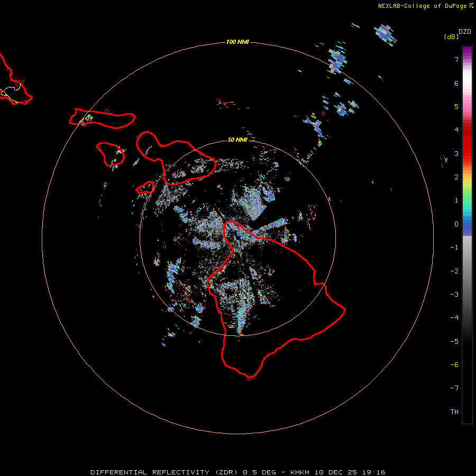Click the -2 value on the color scale
The width and height of the screenshot is (476, 476).
pos(454,271)
